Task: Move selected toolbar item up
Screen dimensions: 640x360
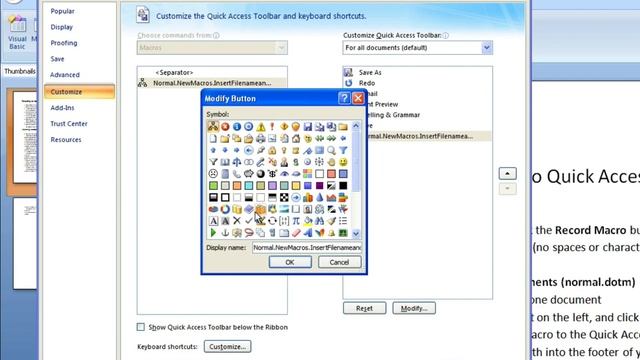Action: (x=507, y=173)
